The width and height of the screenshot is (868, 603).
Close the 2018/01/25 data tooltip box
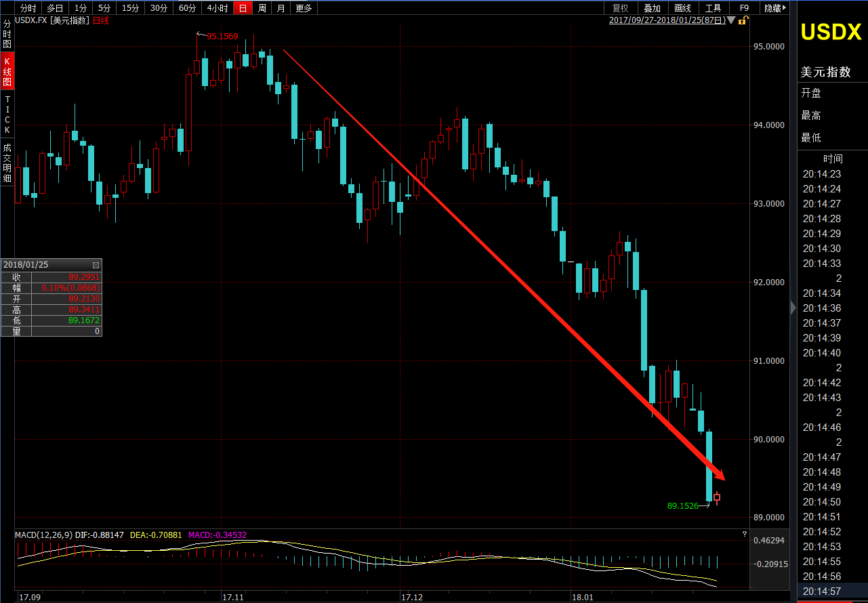pyautogui.click(x=96, y=265)
